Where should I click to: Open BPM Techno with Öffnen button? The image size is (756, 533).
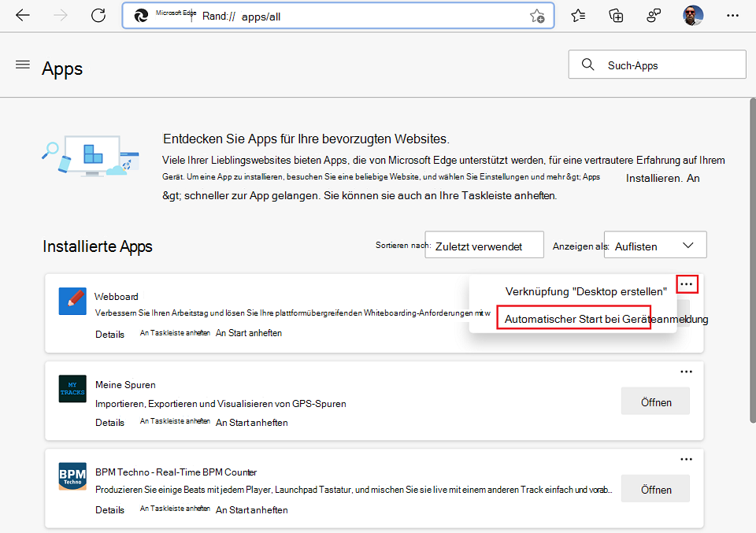coord(655,489)
